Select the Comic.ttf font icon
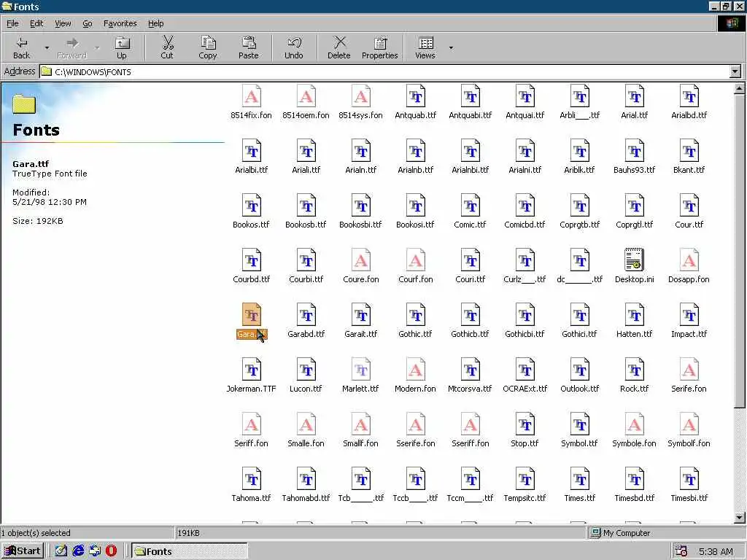The width and height of the screenshot is (747, 560). 471,211
